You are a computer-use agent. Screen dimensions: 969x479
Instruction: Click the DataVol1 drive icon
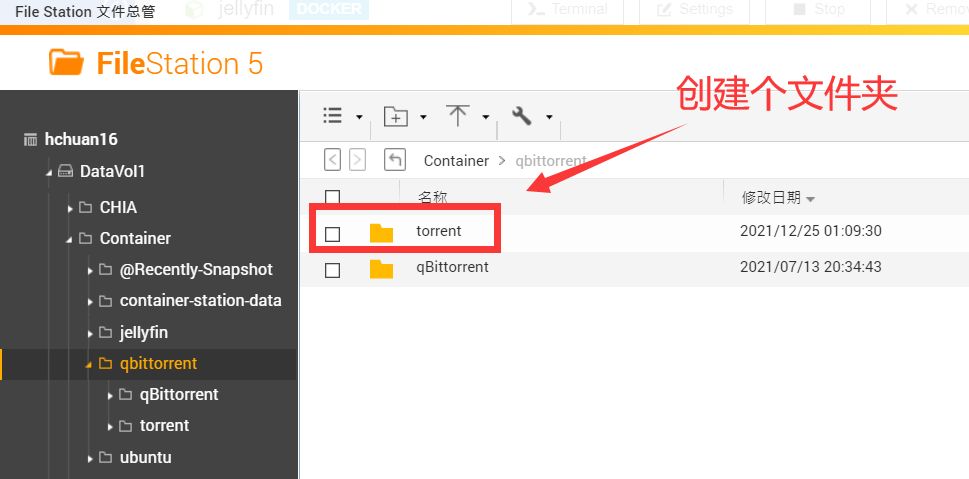66,171
